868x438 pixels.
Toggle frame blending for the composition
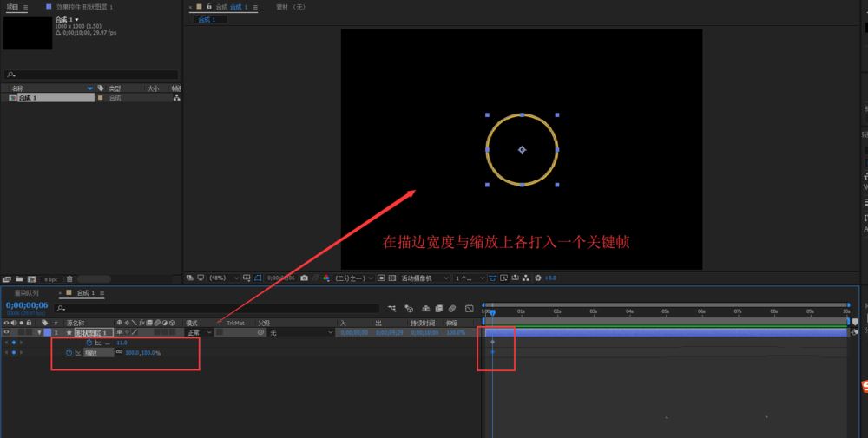click(439, 309)
